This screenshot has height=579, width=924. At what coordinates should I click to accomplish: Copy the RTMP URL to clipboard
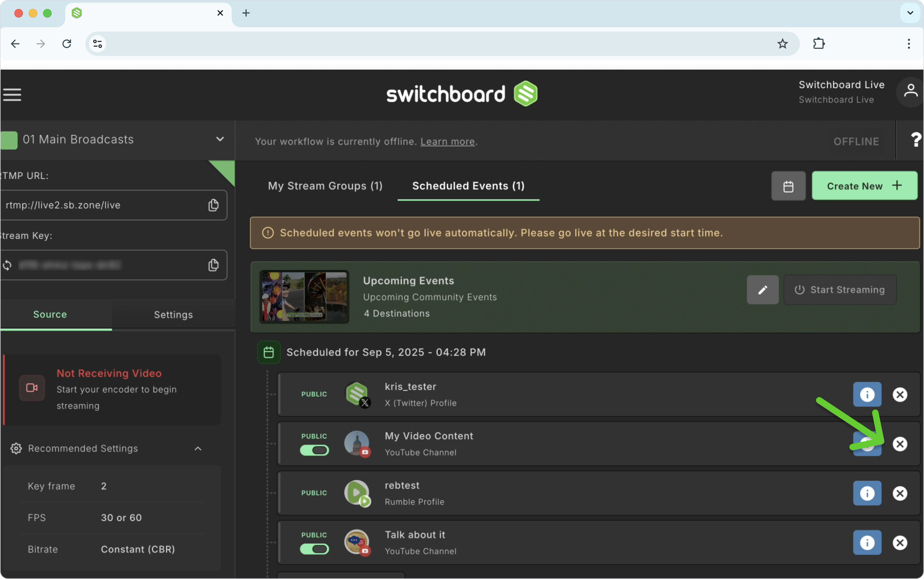coord(213,205)
